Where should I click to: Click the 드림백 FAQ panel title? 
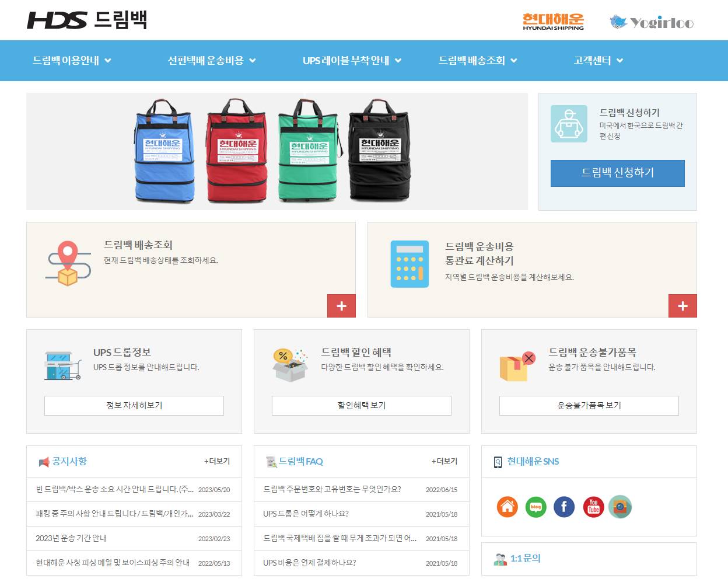(x=301, y=462)
